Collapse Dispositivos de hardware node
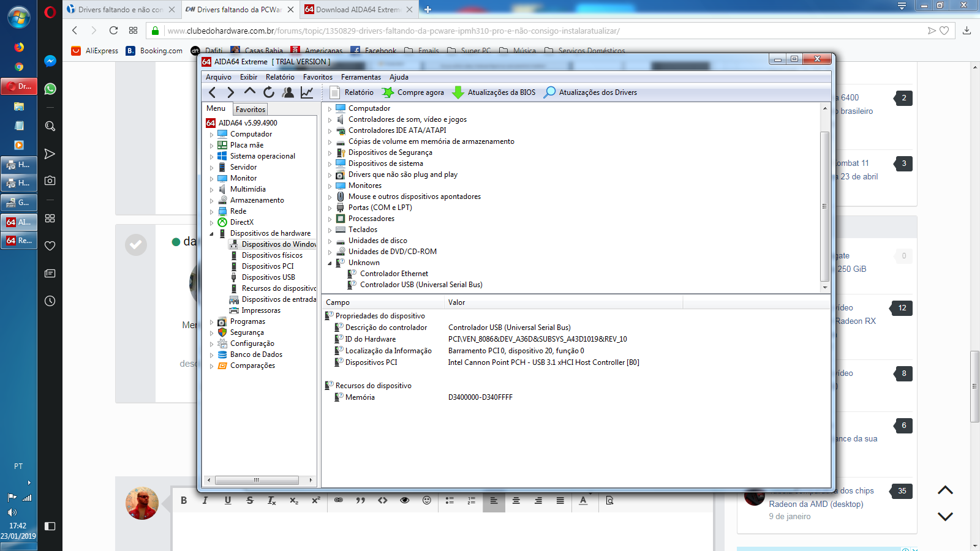Image resolution: width=980 pixels, height=551 pixels. [212, 234]
